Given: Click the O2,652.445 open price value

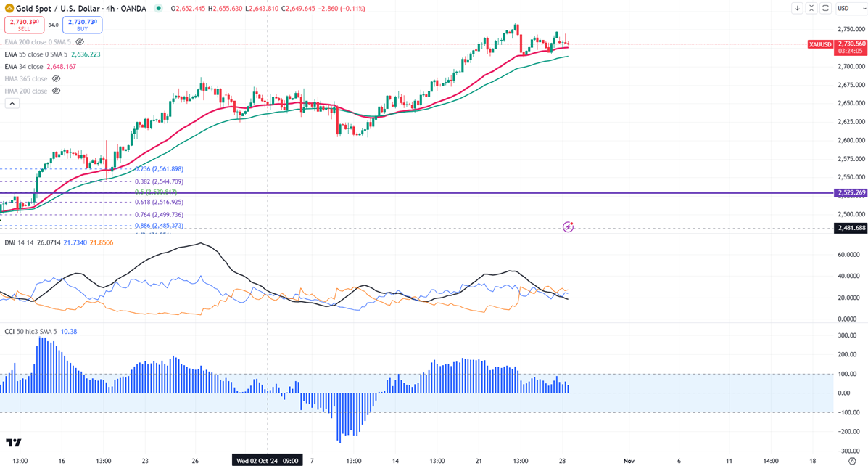Looking at the screenshot, I should coord(189,8).
